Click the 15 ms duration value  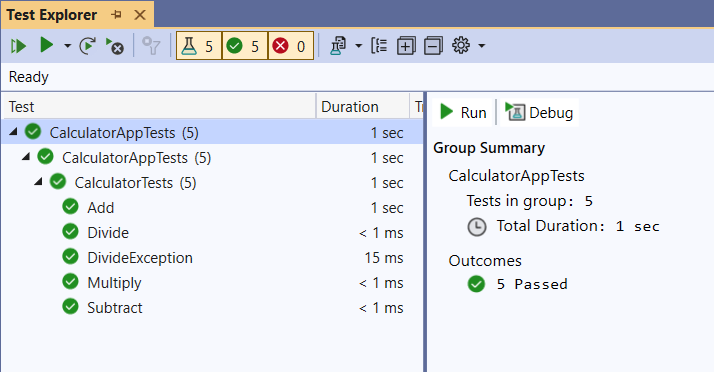click(384, 258)
